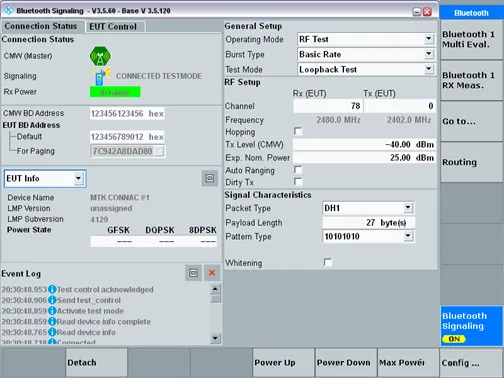Select the Bluetooth 1 RX Meas. softkey
The height and width of the screenshot is (378, 504).
pos(471,80)
